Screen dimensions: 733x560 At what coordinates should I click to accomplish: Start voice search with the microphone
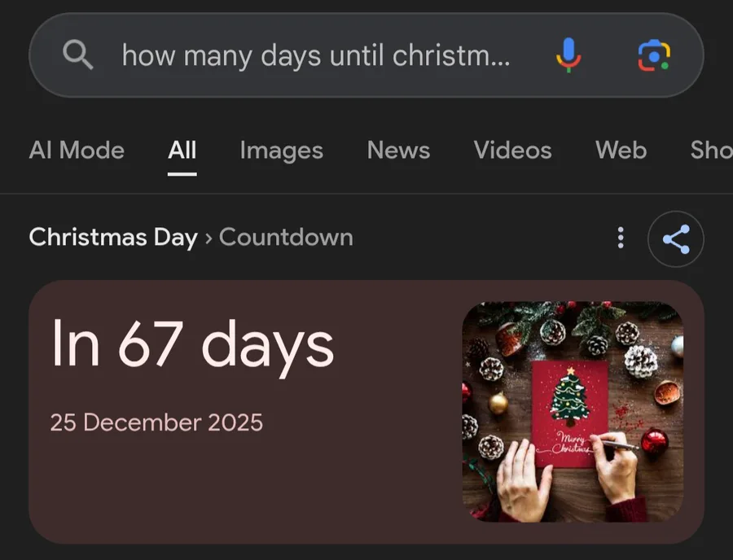coord(568,55)
